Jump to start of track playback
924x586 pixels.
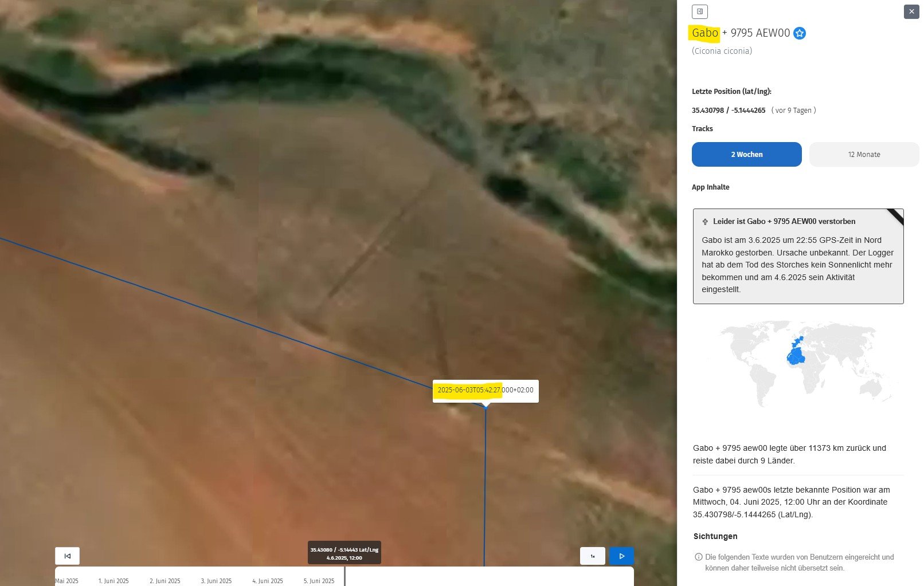67,556
